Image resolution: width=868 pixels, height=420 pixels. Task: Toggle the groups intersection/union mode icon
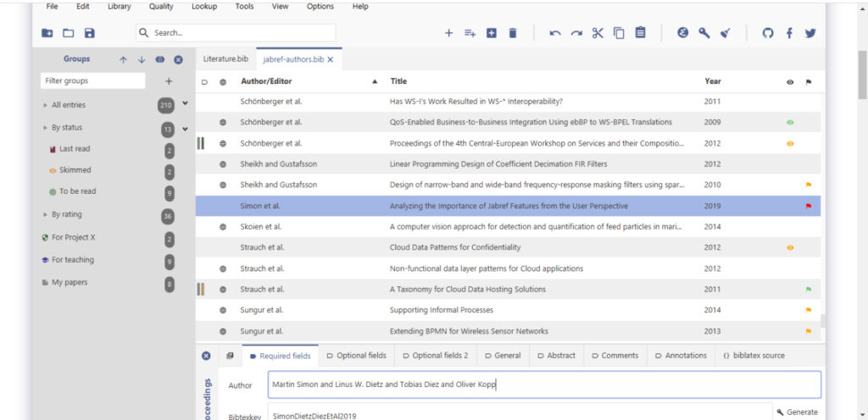[160, 59]
